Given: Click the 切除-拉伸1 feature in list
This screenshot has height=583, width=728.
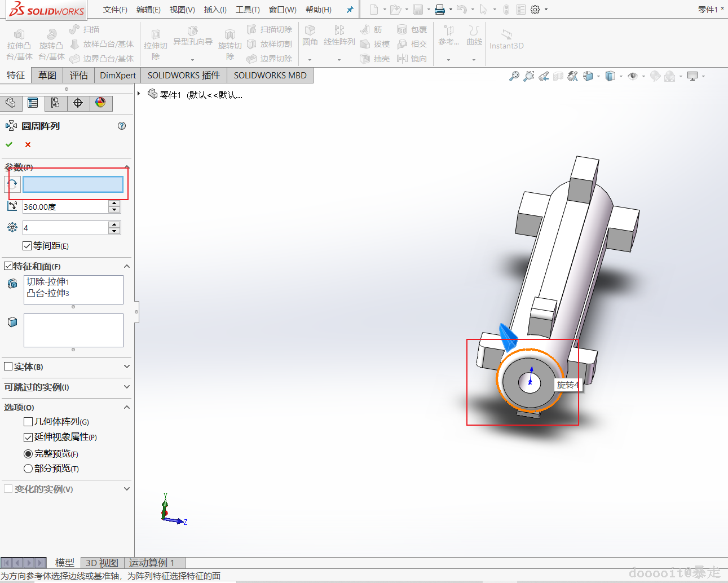Looking at the screenshot, I should pyautogui.click(x=48, y=281).
